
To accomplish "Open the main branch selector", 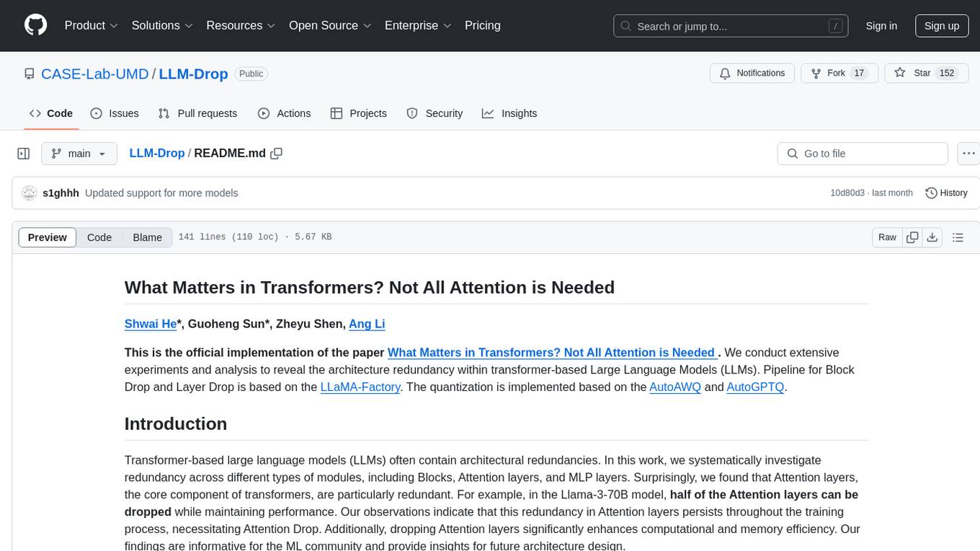I will 79,154.
